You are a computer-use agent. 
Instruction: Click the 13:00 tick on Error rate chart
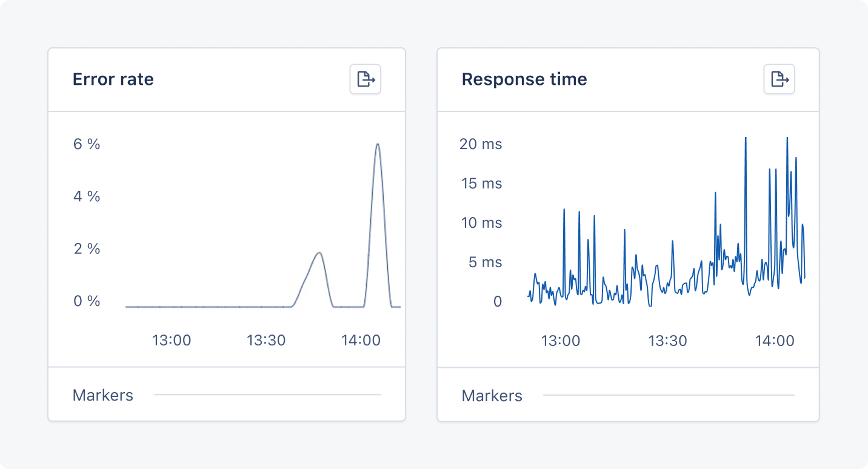[x=172, y=340]
